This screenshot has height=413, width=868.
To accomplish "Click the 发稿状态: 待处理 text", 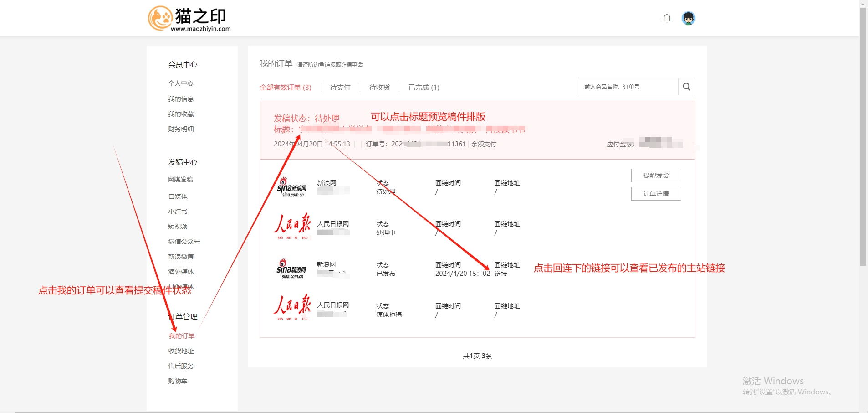I will point(306,118).
